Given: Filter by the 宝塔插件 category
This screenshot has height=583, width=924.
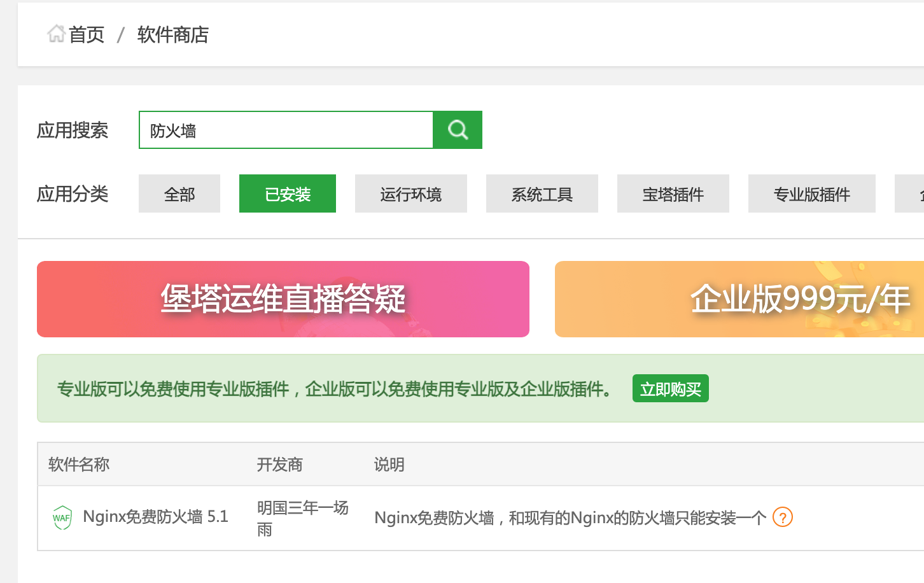Looking at the screenshot, I should tap(673, 194).
